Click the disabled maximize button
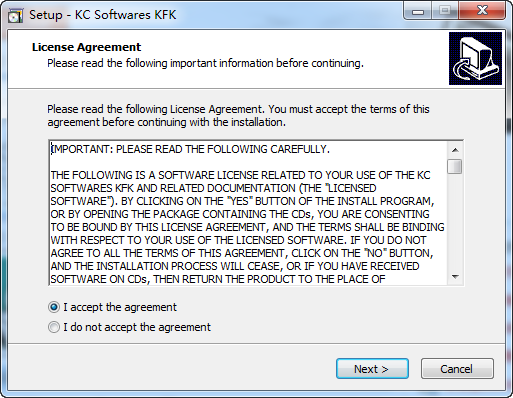The width and height of the screenshot is (513, 398). coord(445,12)
